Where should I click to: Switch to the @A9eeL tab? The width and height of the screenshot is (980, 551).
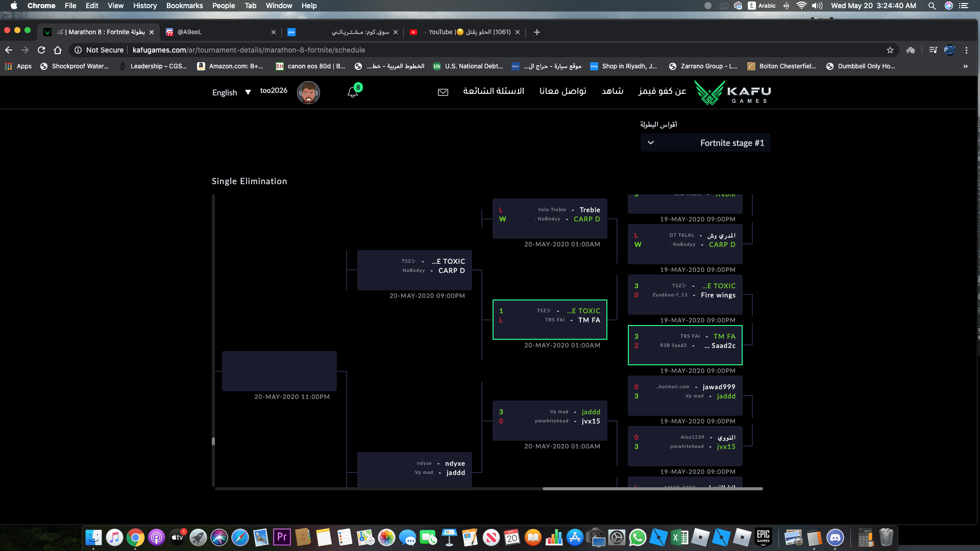click(x=220, y=32)
